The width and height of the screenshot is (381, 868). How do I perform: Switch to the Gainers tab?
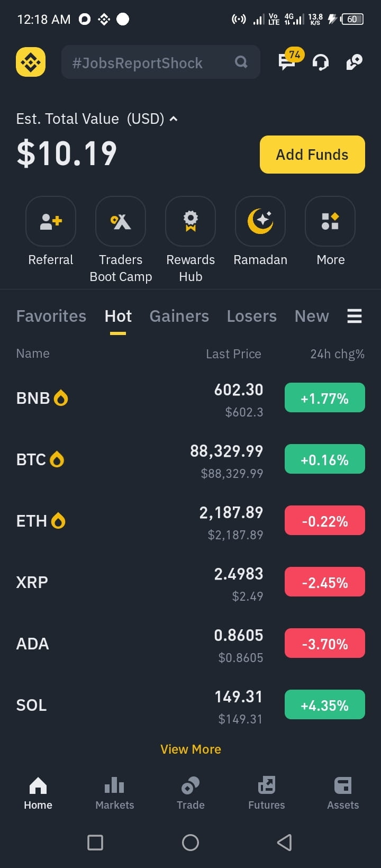179,316
